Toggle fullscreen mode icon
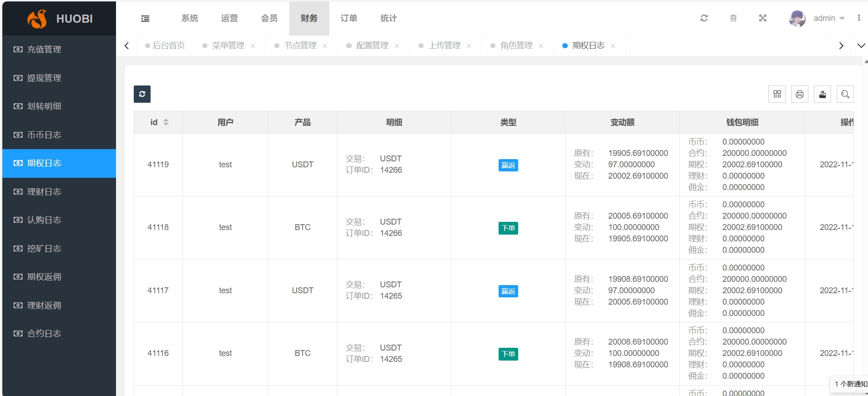The image size is (868, 396). [x=763, y=18]
